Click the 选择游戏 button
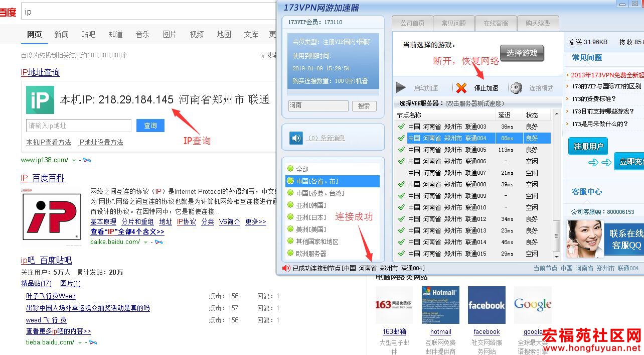644x355 pixels. 522,53
